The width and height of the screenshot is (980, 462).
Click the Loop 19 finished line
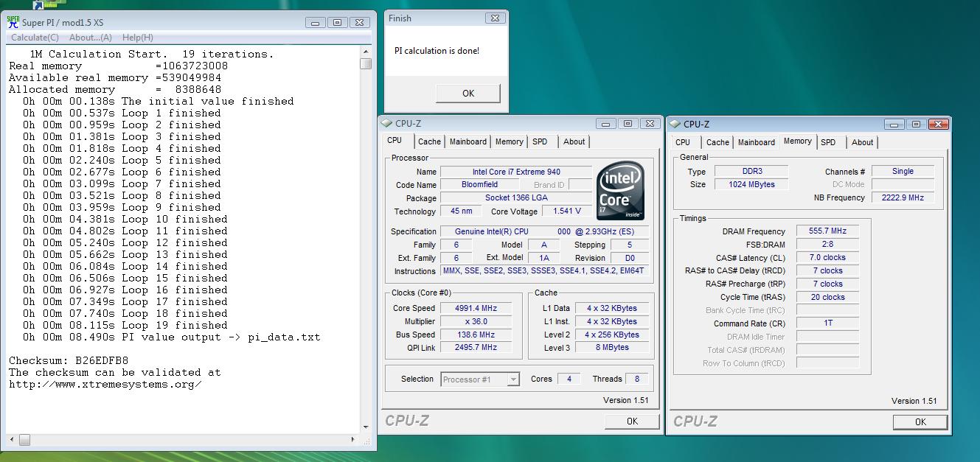[125, 325]
